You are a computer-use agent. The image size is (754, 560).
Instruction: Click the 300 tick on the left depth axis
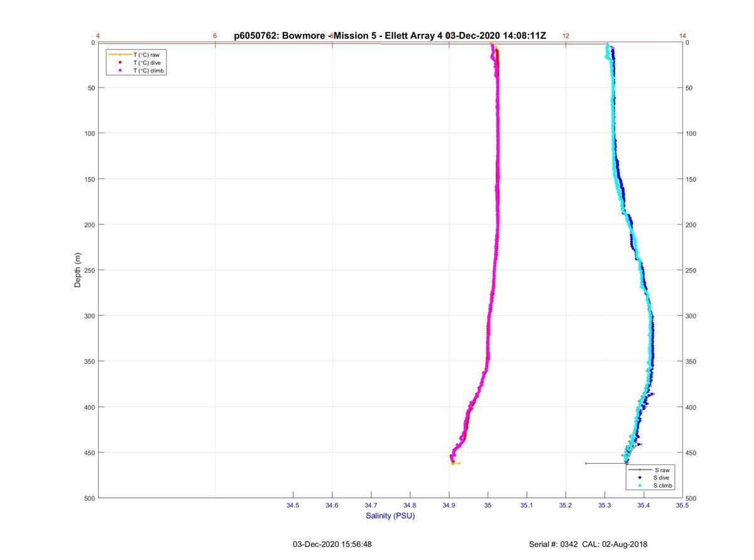[x=89, y=316]
